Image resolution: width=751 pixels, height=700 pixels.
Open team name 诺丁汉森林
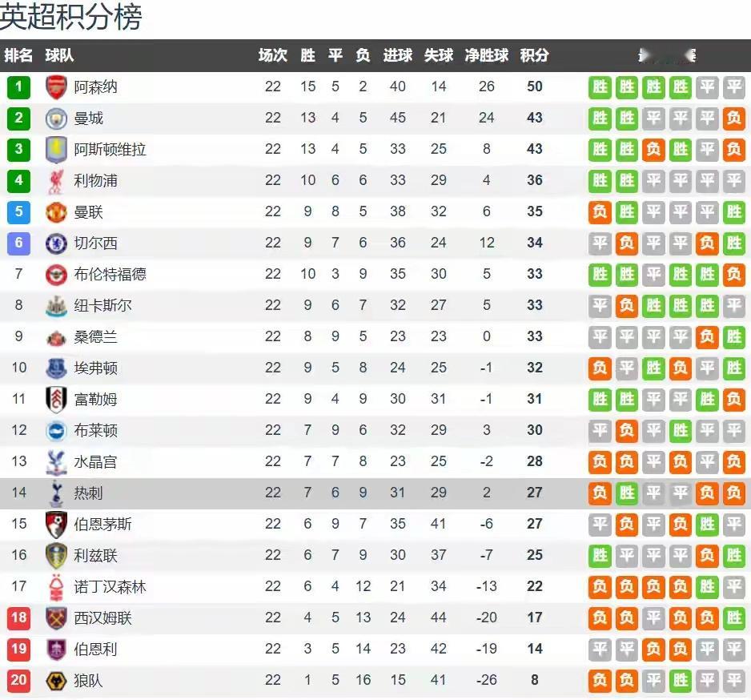click(110, 587)
